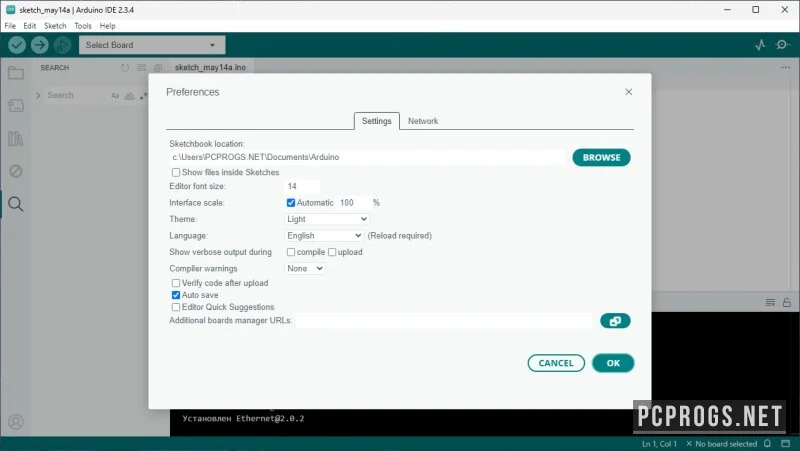Uncheck Automatic interface scale
The width and height of the screenshot is (800, 451).
click(291, 203)
